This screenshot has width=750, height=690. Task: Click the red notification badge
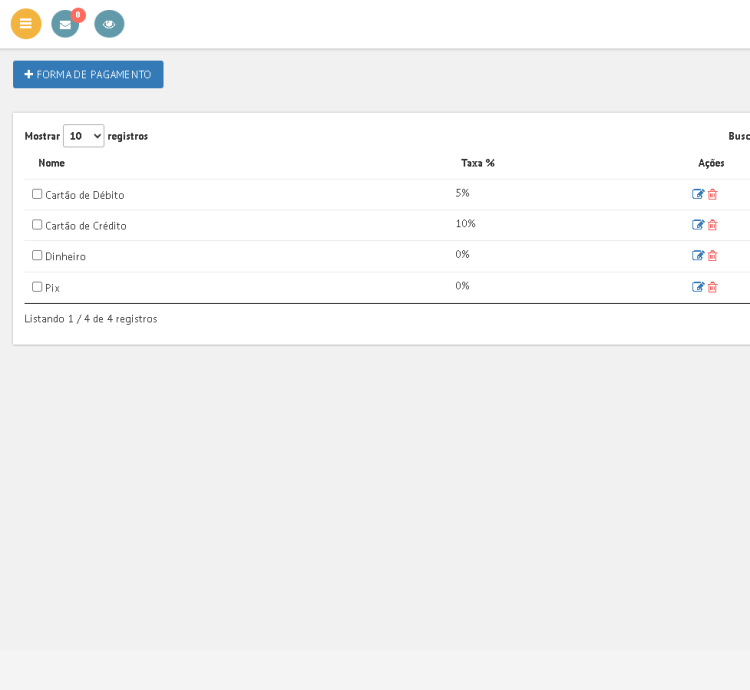[x=78, y=15]
